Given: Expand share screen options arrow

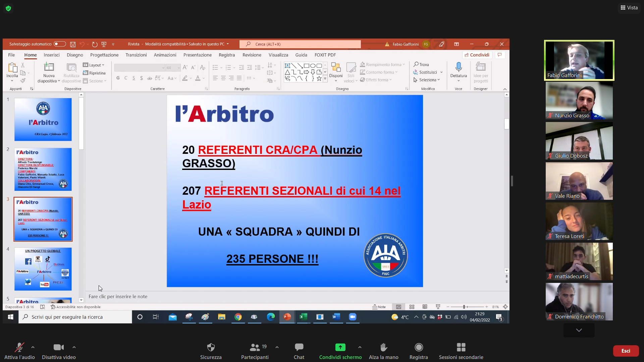Looking at the screenshot, I should [x=360, y=347].
